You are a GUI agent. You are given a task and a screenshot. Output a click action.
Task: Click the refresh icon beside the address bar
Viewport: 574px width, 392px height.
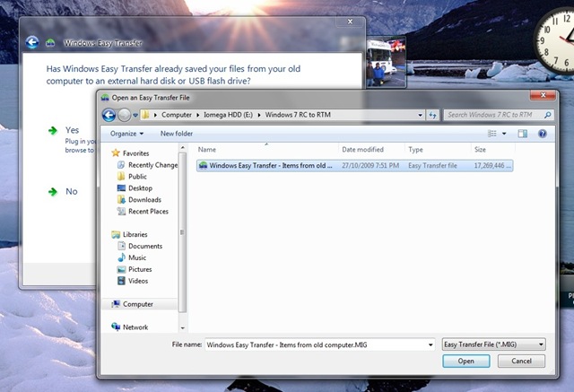pos(432,115)
